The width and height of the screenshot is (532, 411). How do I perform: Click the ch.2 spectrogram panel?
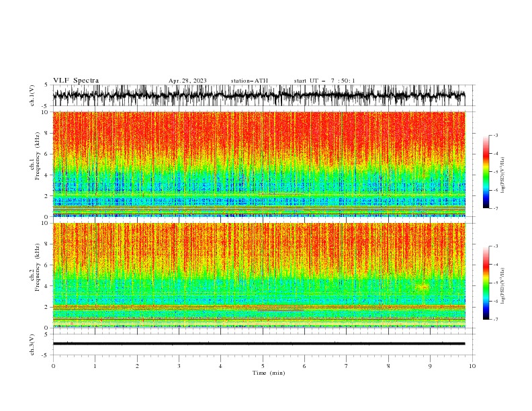pyautogui.click(x=259, y=275)
